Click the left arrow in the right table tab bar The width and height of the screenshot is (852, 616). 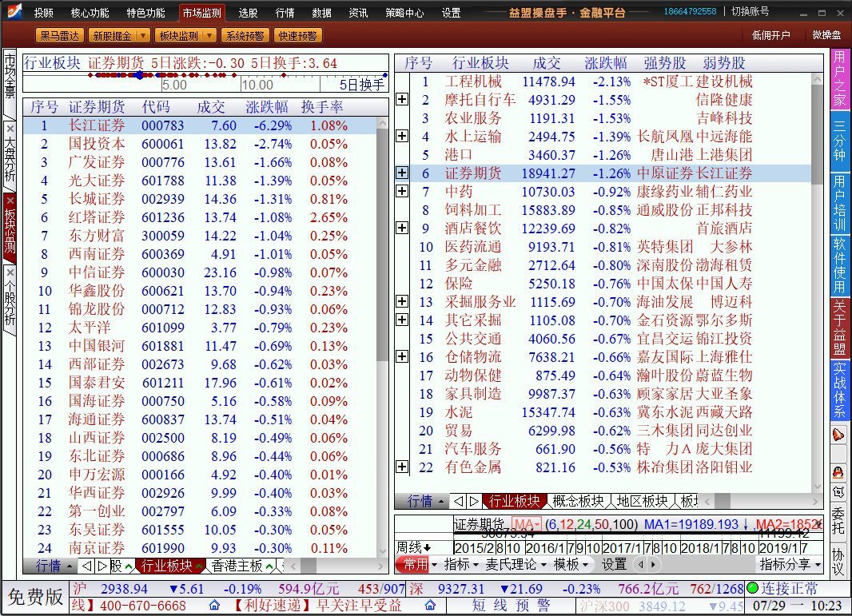(x=458, y=501)
